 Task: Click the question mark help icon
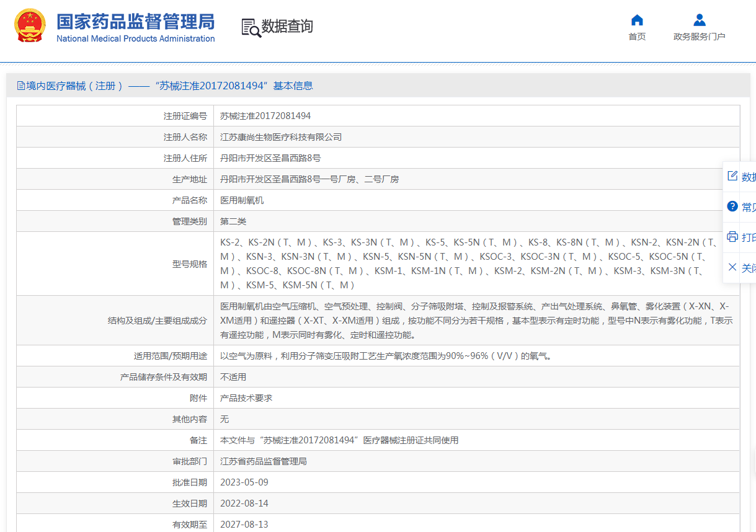[732, 206]
